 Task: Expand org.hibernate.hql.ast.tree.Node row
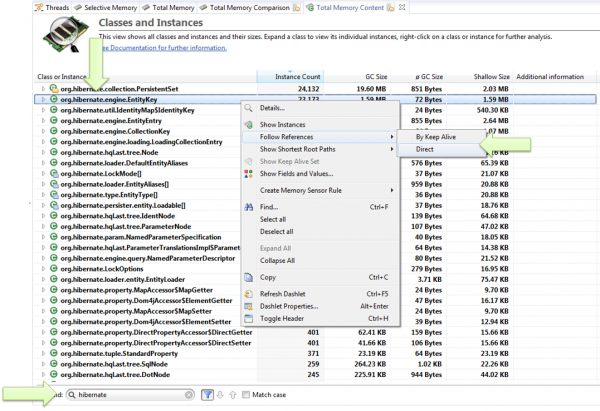click(x=43, y=152)
